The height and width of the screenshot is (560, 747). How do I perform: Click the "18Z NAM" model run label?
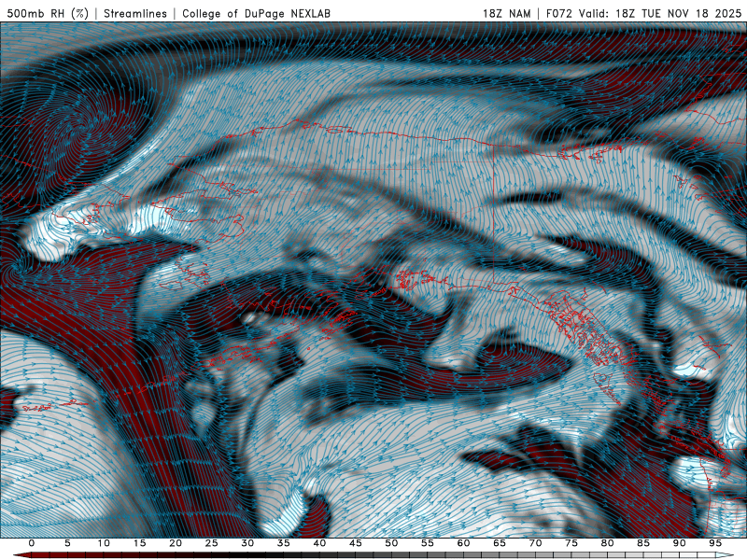[x=506, y=13]
